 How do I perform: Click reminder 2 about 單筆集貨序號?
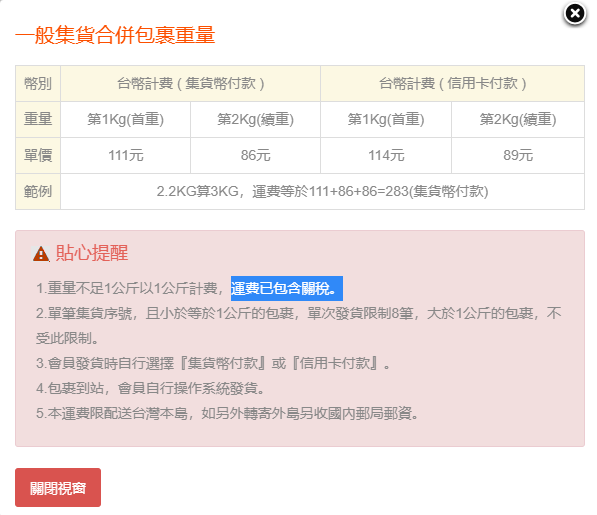[298, 325]
